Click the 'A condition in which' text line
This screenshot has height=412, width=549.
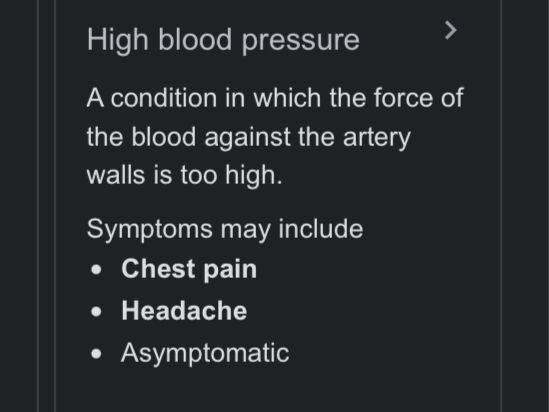pos(275,98)
